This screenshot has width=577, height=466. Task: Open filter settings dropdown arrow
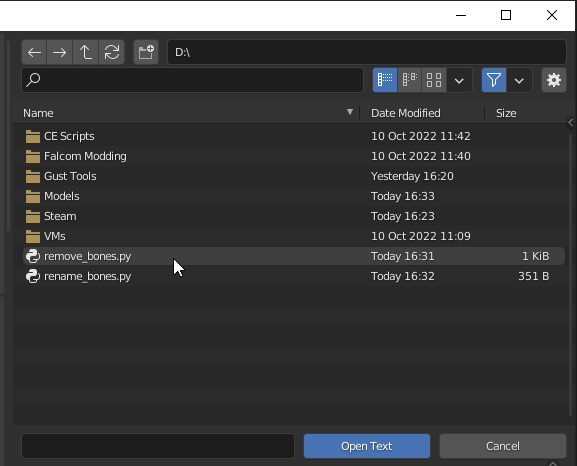519,80
